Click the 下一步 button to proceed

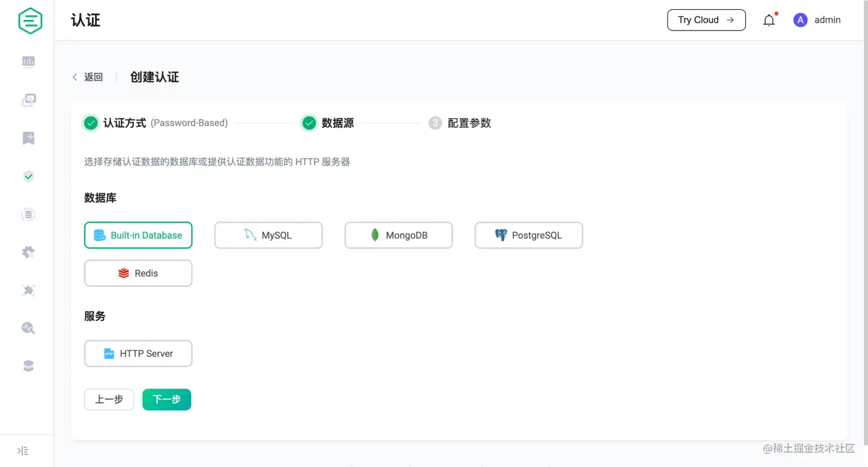[x=166, y=399]
